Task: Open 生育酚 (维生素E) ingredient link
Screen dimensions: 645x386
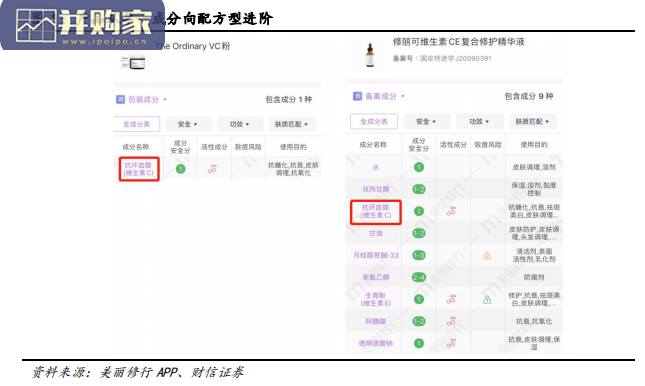Action: coord(376,299)
